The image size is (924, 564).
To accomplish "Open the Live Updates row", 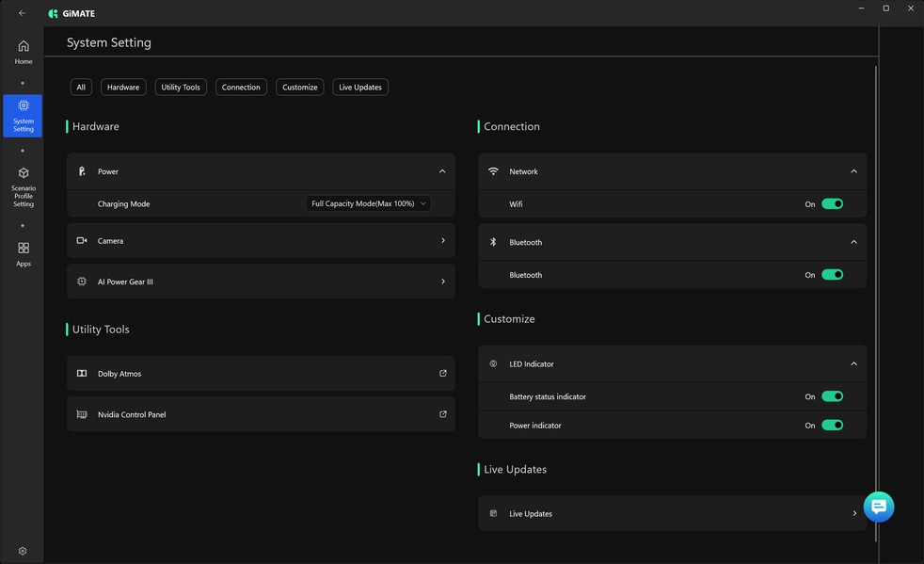I will (x=672, y=514).
